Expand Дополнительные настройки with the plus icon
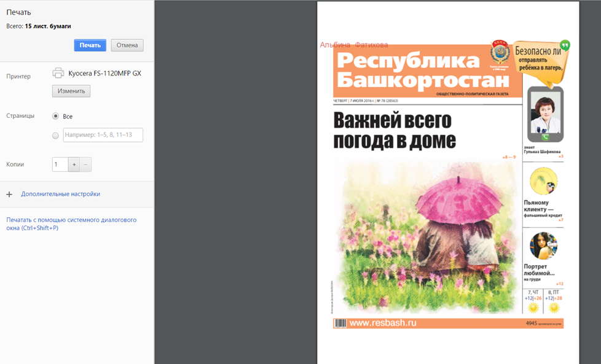601x364 pixels. tap(9, 195)
